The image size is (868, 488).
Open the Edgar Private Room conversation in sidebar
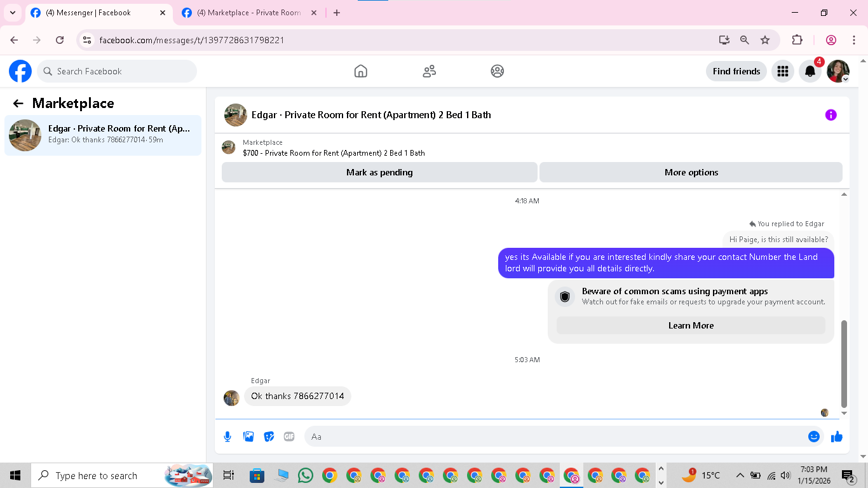pos(103,135)
